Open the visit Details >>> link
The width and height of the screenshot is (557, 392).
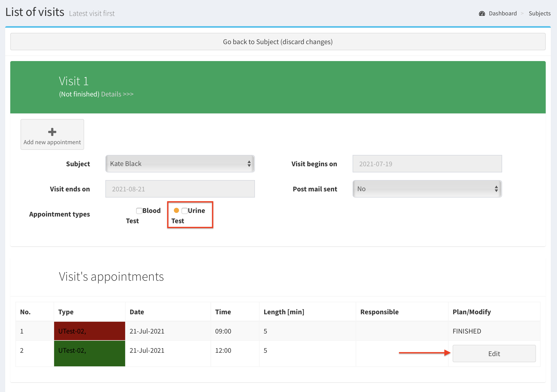coord(117,94)
